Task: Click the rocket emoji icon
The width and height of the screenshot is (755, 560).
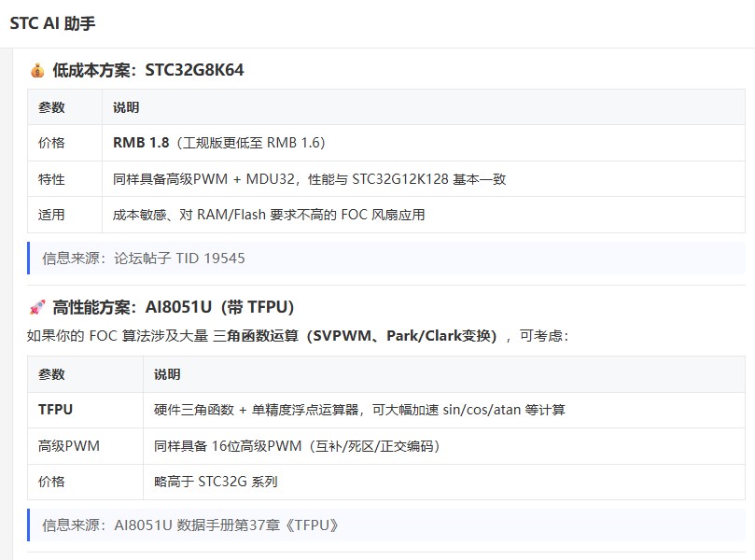Action: (x=37, y=307)
